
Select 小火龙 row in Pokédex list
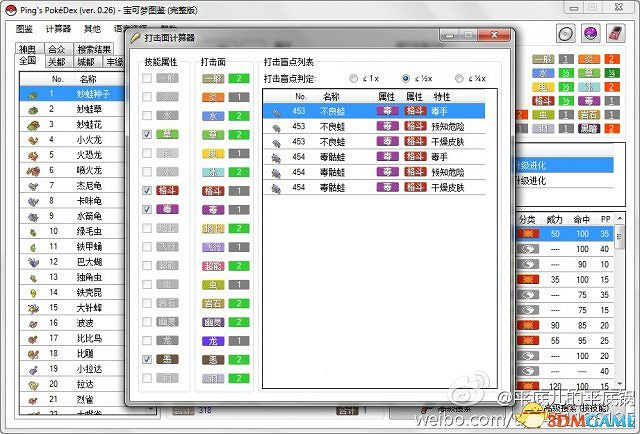73,140
